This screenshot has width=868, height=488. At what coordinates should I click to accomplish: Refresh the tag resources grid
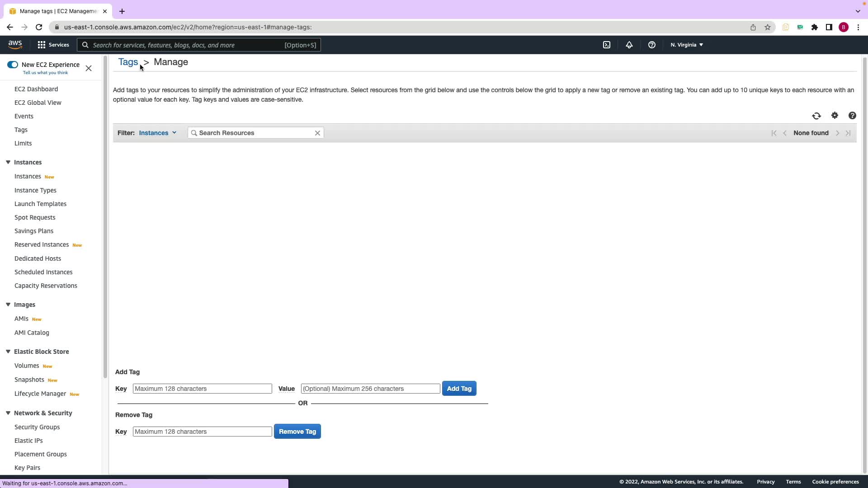(816, 116)
